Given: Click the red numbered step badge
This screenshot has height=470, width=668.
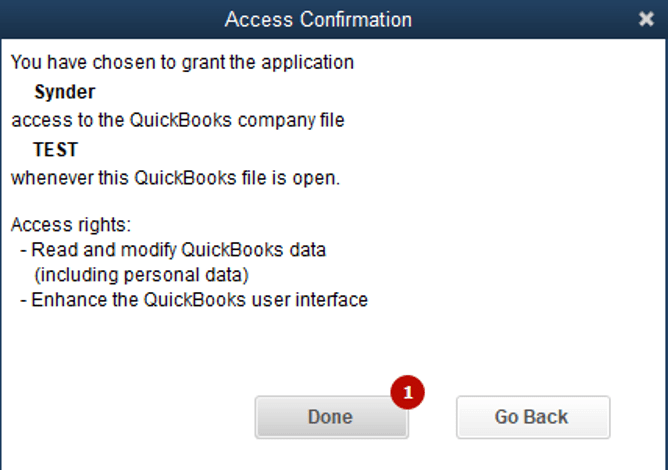Looking at the screenshot, I should [407, 392].
